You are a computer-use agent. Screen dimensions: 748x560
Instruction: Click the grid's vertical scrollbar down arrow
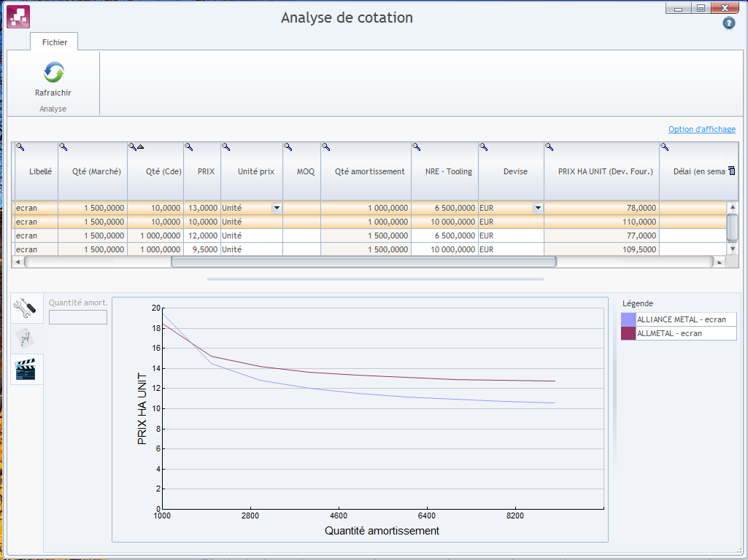tap(733, 249)
